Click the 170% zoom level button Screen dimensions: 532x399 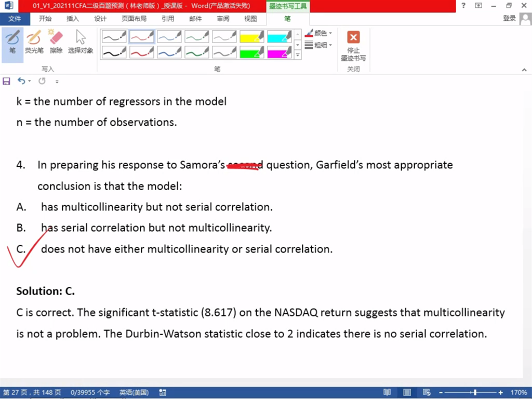coord(518,393)
